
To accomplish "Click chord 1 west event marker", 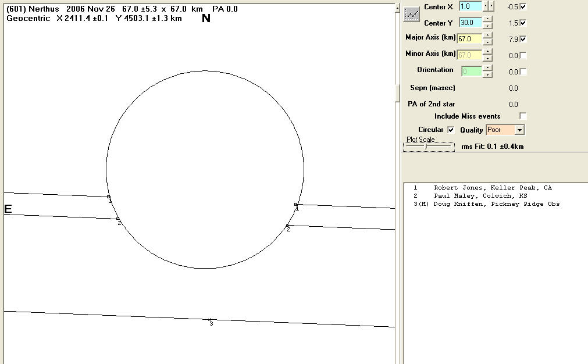I will [296, 204].
